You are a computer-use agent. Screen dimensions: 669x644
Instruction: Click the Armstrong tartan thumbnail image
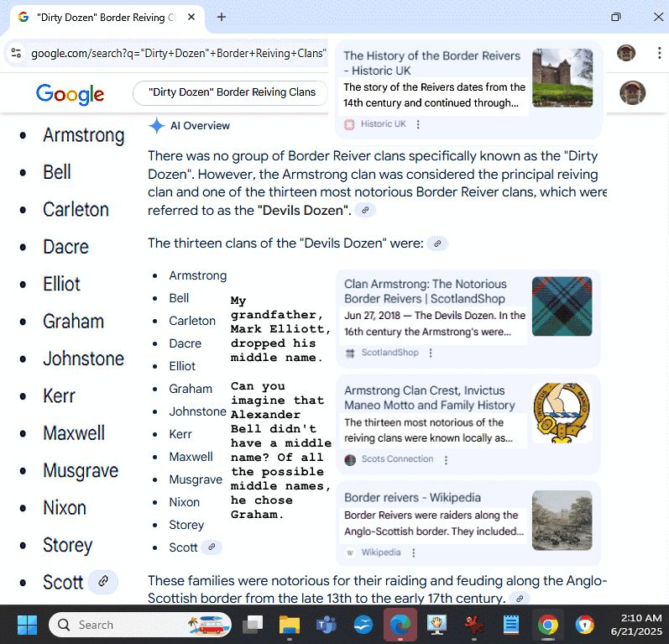(x=562, y=306)
